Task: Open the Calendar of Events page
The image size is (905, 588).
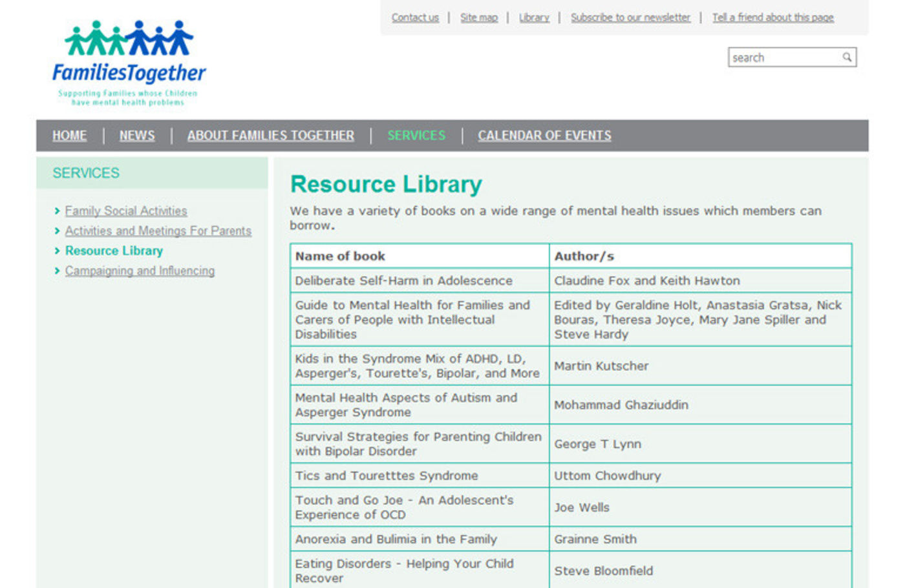Action: pos(544,136)
